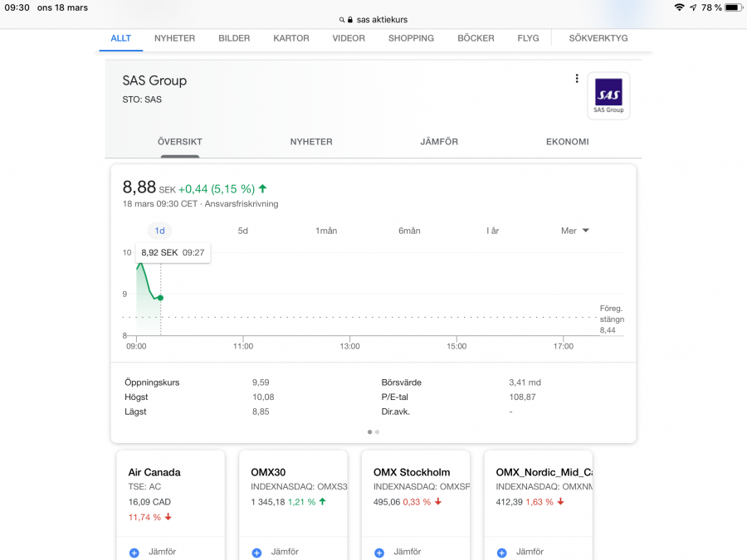Viewport: 747px width, 560px height.
Task: Click the SAS Group logo thumbnail
Action: (x=608, y=96)
